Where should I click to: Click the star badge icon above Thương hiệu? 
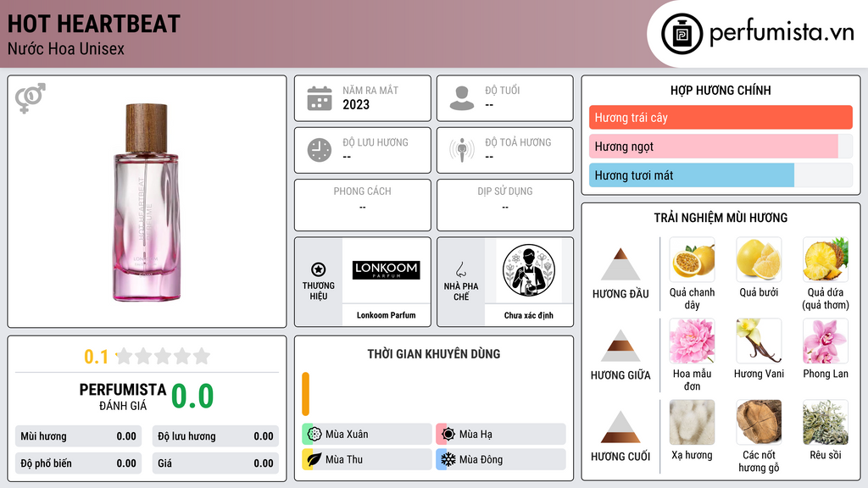(x=319, y=269)
